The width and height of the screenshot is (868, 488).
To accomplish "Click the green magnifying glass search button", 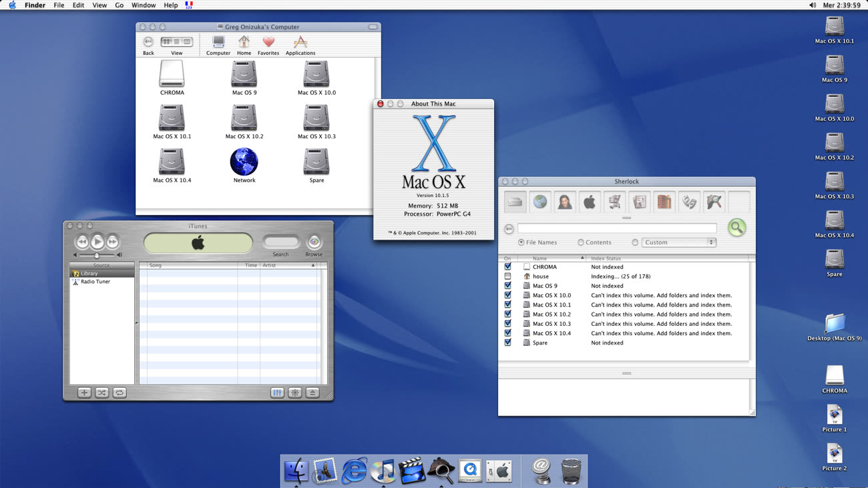I will [736, 228].
